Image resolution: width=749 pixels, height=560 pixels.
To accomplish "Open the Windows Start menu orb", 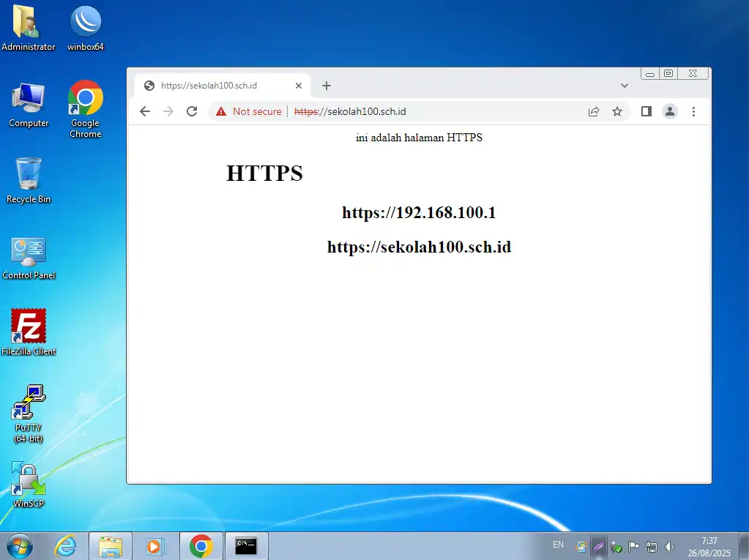I will click(x=20, y=545).
